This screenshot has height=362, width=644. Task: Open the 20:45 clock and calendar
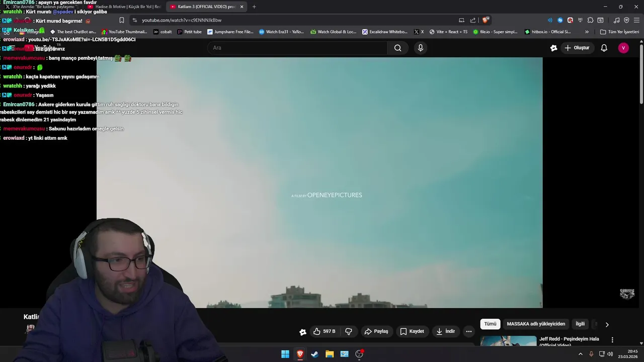[x=628, y=354]
